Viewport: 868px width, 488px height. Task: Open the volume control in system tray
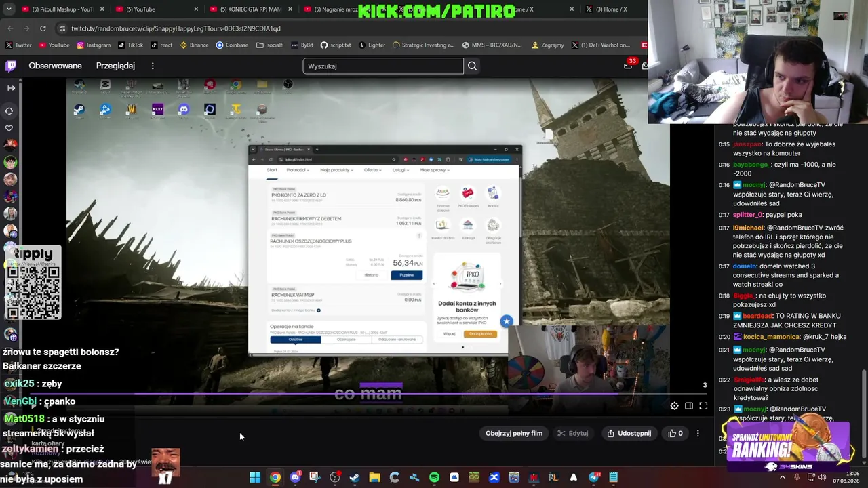click(x=822, y=477)
